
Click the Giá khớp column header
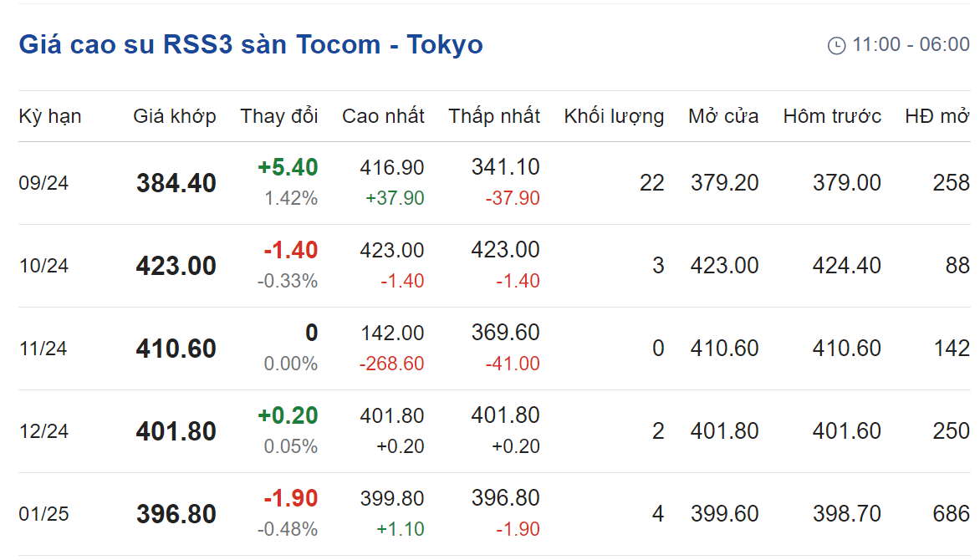click(175, 116)
